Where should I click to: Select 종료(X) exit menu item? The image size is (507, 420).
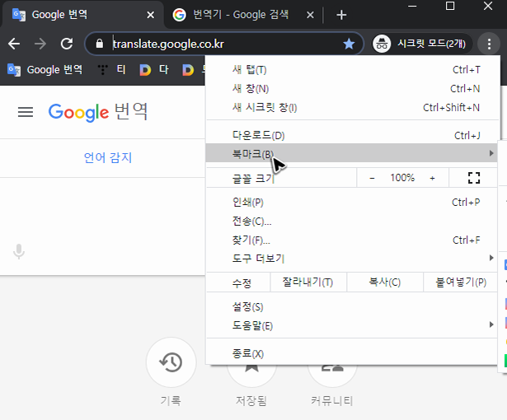[352, 353]
